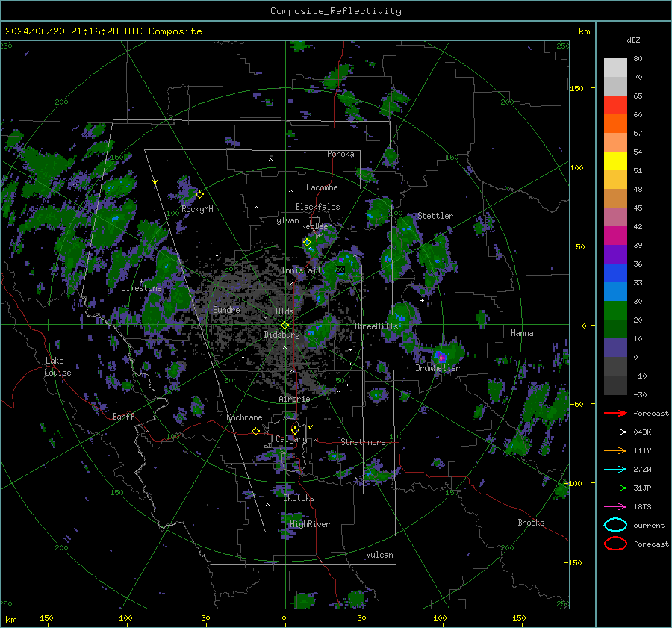Viewport: 672px width, 628px height.
Task: Click the cyan 27ZW arrow legend icon
Action: [615, 470]
